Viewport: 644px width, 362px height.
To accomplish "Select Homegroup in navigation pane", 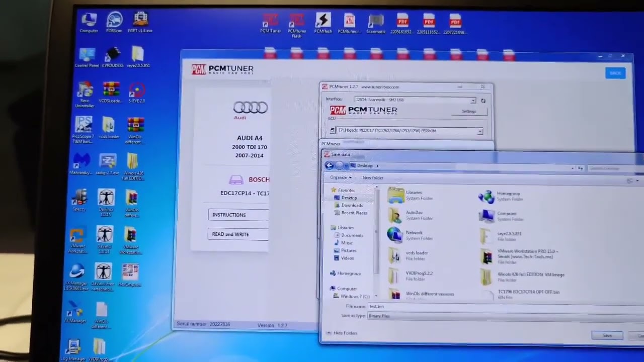I will click(345, 274).
